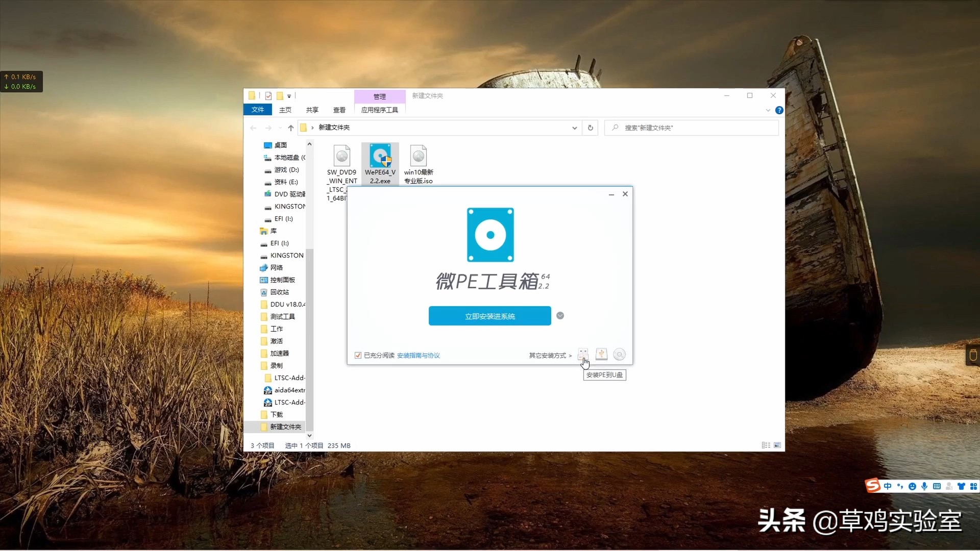Open the Sogou toolbox grid icon

[x=973, y=486]
